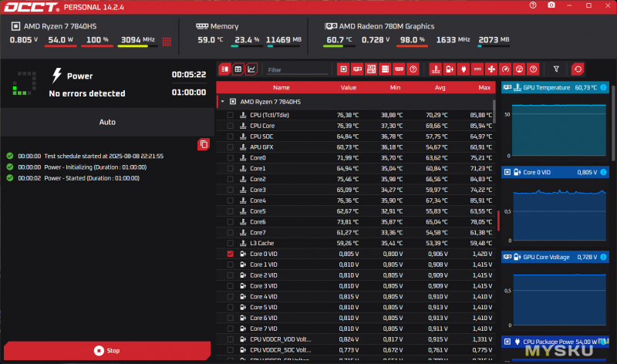Click the Auto mode button
The width and height of the screenshot is (617, 364).
click(107, 122)
